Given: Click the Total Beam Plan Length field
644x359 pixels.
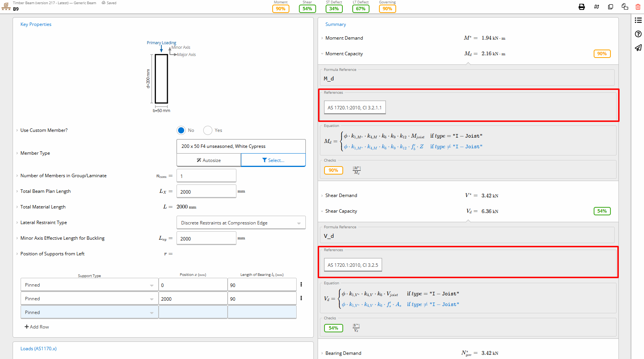Looking at the screenshot, I should (x=206, y=191).
